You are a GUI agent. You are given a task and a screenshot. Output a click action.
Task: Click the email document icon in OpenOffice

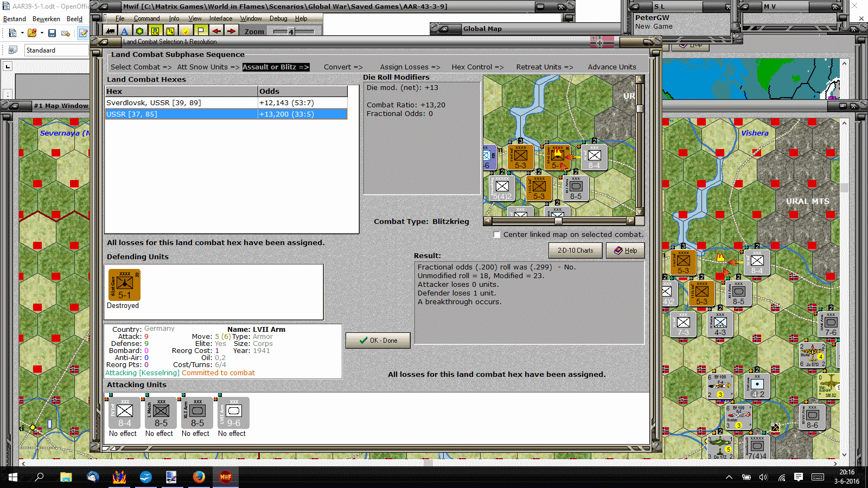(66, 33)
